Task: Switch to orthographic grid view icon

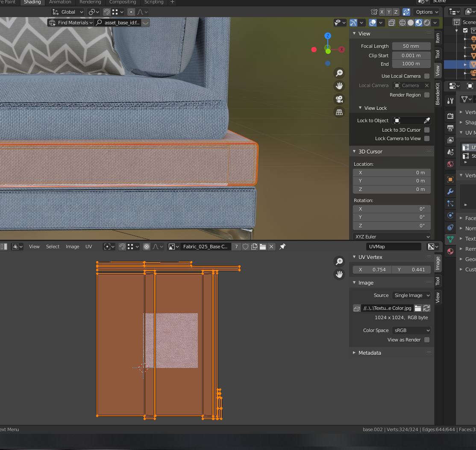Action: coord(339,112)
